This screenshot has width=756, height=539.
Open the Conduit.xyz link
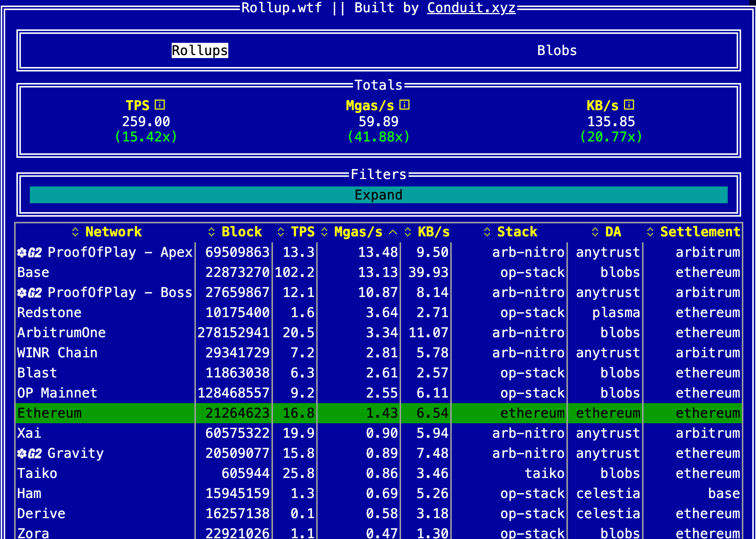[471, 8]
